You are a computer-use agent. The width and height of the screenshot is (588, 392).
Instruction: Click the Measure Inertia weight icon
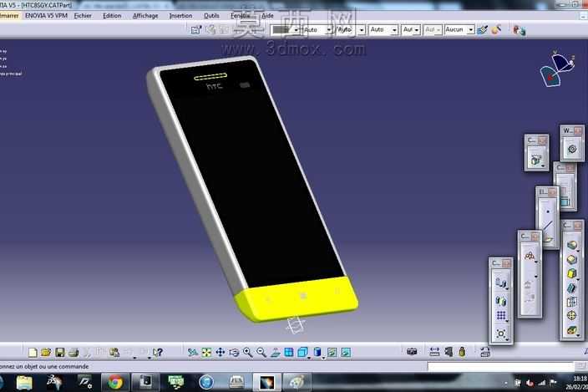coord(462,352)
